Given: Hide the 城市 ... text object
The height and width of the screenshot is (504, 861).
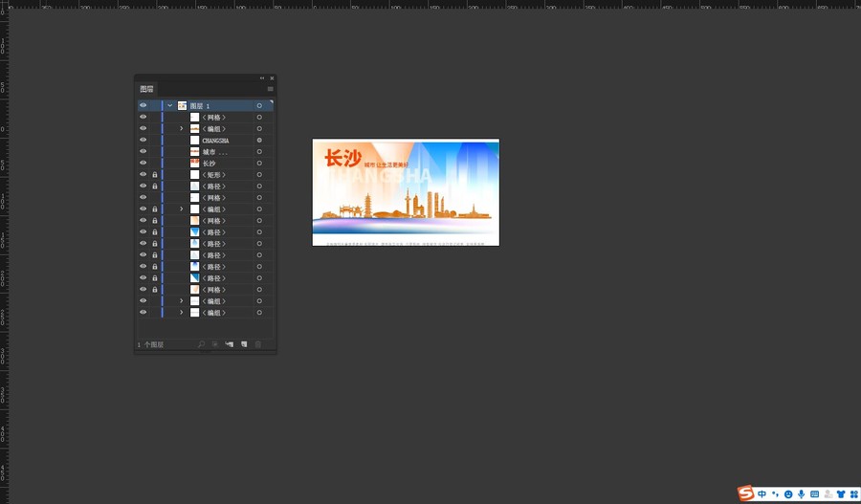Looking at the screenshot, I should click(x=143, y=151).
